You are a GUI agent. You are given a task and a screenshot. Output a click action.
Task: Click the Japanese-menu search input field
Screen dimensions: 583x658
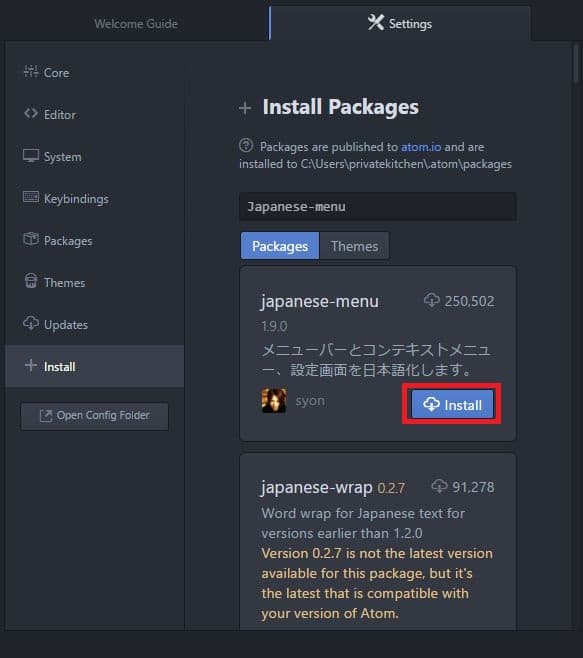click(378, 206)
